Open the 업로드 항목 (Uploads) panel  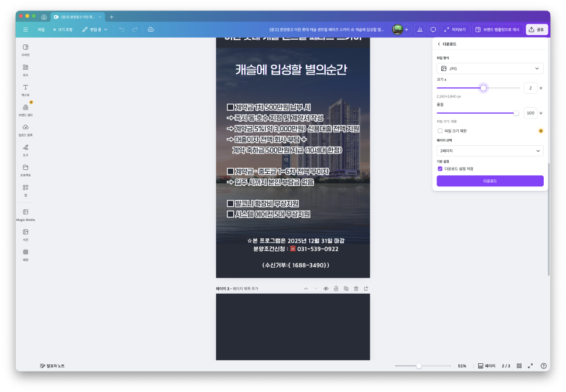[25, 130]
